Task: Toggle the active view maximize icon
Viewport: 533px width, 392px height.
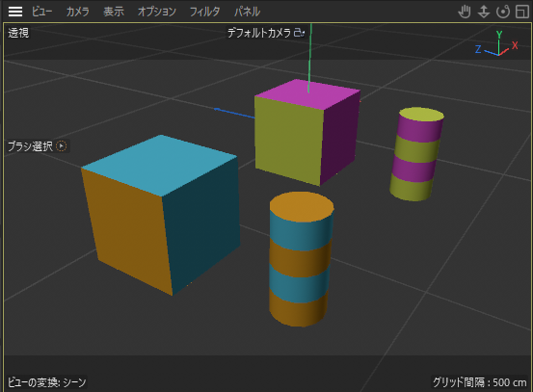Action: click(522, 12)
